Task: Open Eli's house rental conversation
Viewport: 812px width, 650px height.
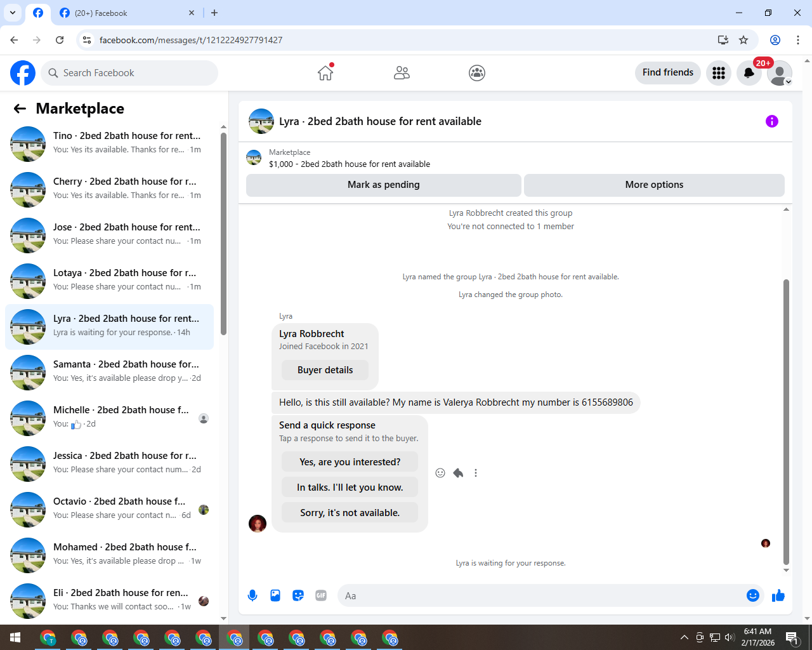Action: click(x=109, y=601)
